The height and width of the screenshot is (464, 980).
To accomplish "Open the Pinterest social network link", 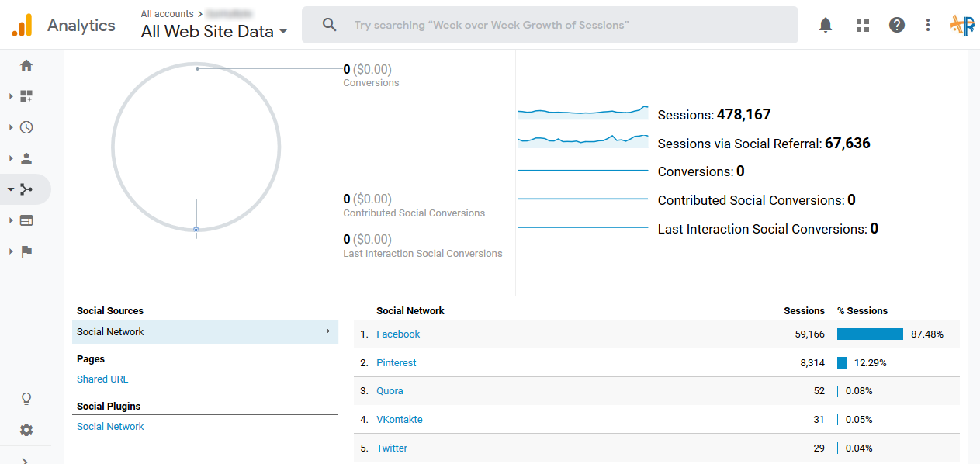I will click(x=396, y=363).
